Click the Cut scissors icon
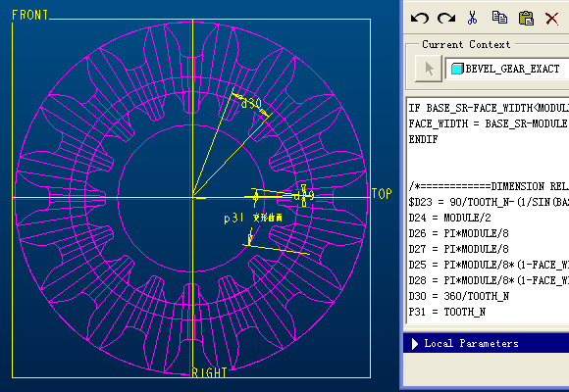 [472, 18]
